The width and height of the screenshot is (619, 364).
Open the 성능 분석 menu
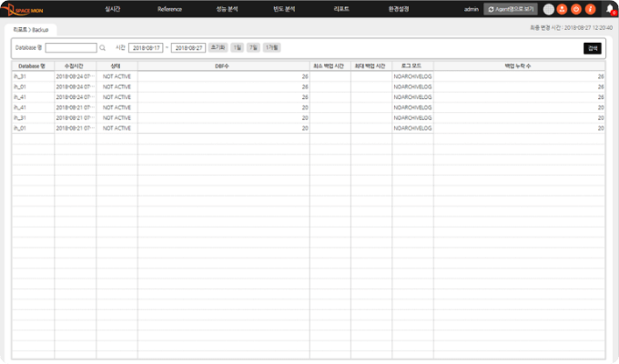227,9
